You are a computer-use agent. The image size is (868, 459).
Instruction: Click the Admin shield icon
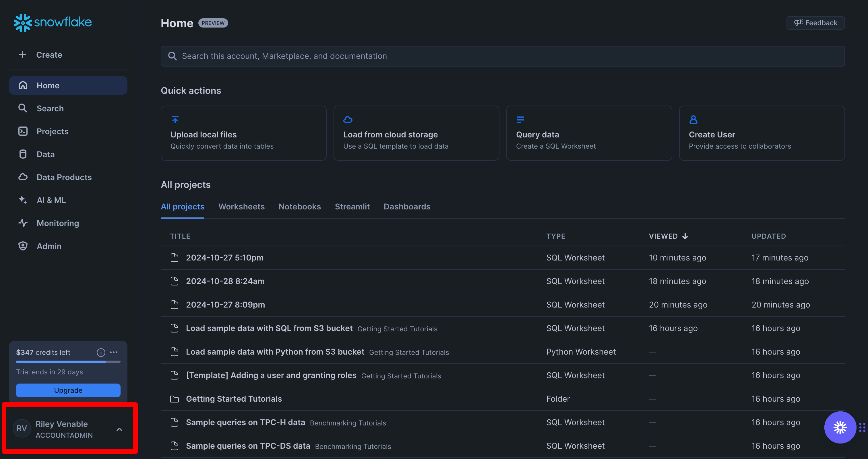coord(23,246)
